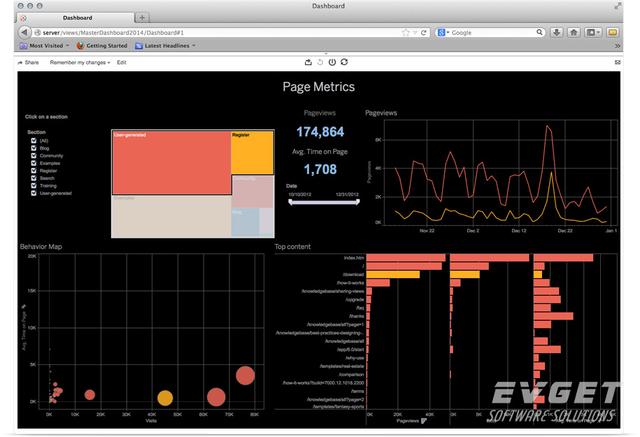Screen dimensions: 640x437
Task: Open the search engine selector dropdown
Action: click(448, 32)
